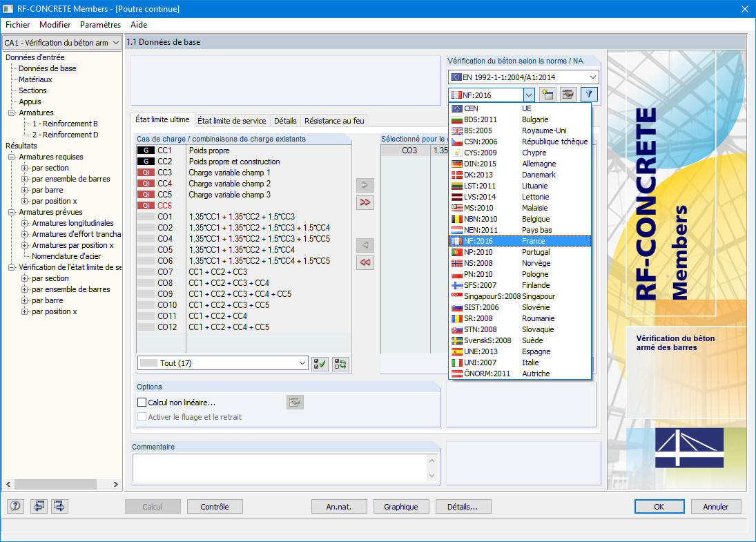The width and height of the screenshot is (756, 542).
Task: Enable Calcul non linéaire checkbox
Action: [x=142, y=402]
